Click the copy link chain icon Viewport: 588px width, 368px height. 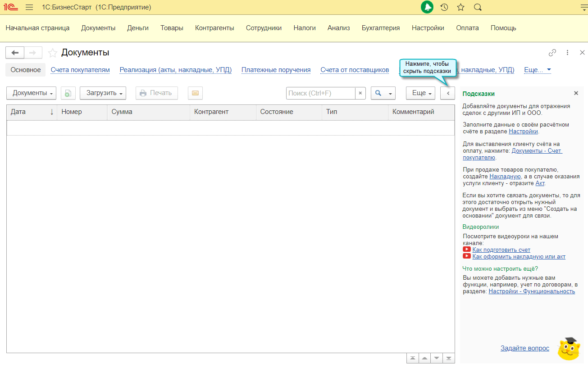pos(552,53)
